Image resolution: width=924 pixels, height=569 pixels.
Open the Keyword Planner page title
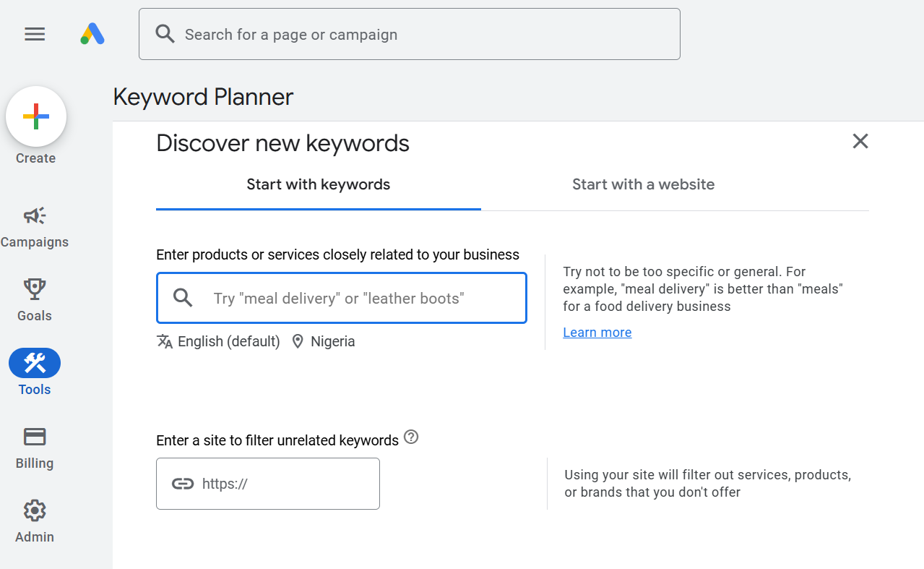point(202,96)
